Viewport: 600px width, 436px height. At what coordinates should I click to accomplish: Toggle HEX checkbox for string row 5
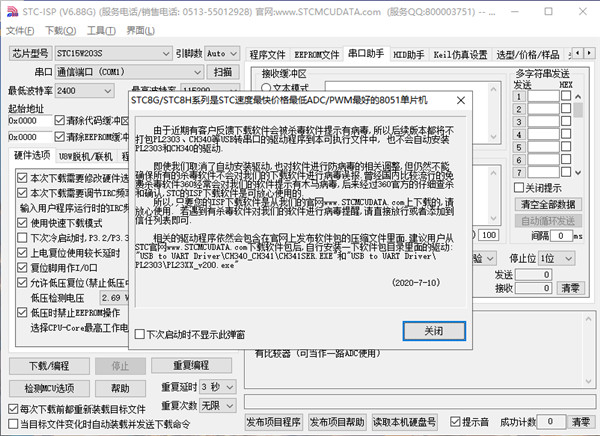pos(566,147)
